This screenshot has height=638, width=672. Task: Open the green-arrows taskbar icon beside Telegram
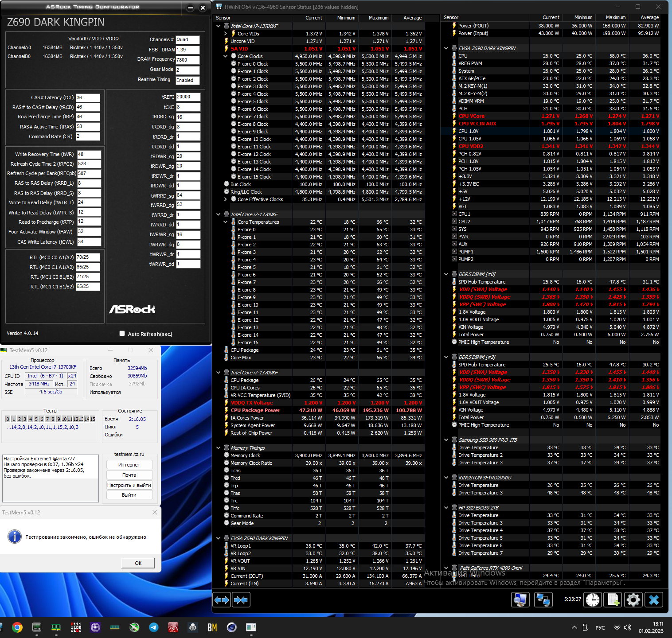click(134, 627)
